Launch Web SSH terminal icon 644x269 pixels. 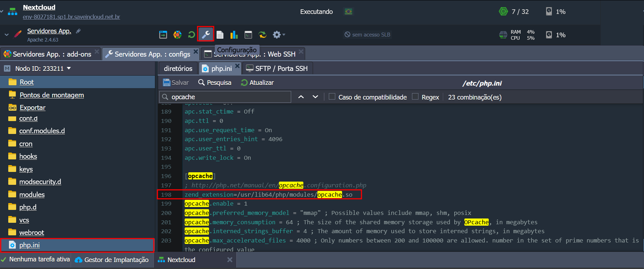pyautogui.click(x=248, y=35)
